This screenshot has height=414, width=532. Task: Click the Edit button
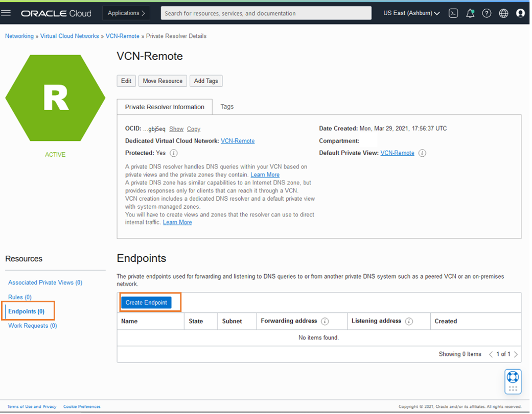coord(126,81)
